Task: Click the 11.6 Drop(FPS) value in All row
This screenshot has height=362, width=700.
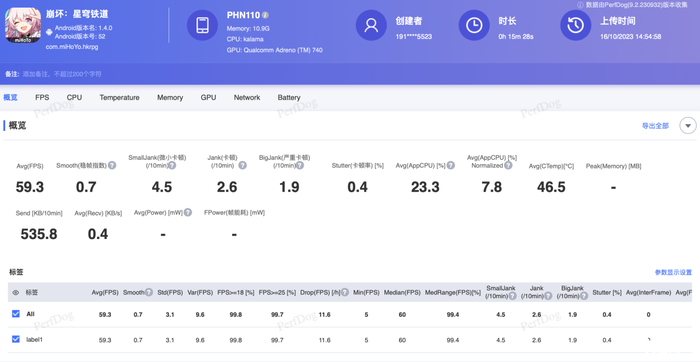Action: (x=325, y=315)
